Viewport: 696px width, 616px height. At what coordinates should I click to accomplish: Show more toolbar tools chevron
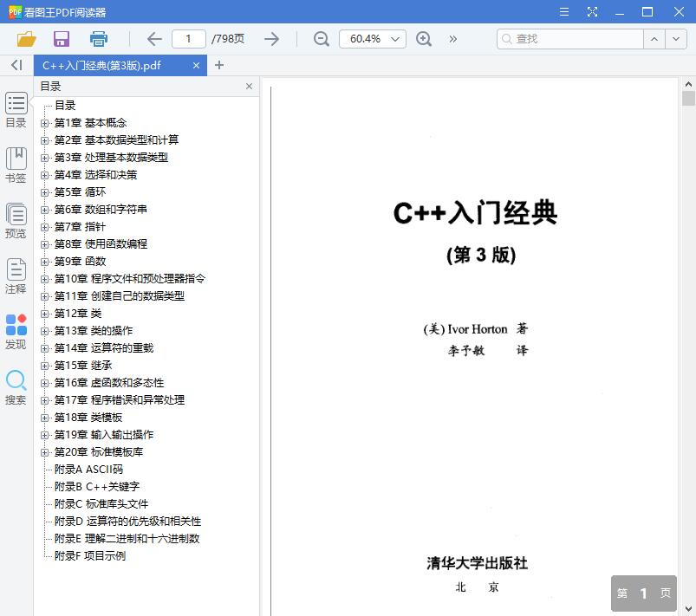click(452, 39)
